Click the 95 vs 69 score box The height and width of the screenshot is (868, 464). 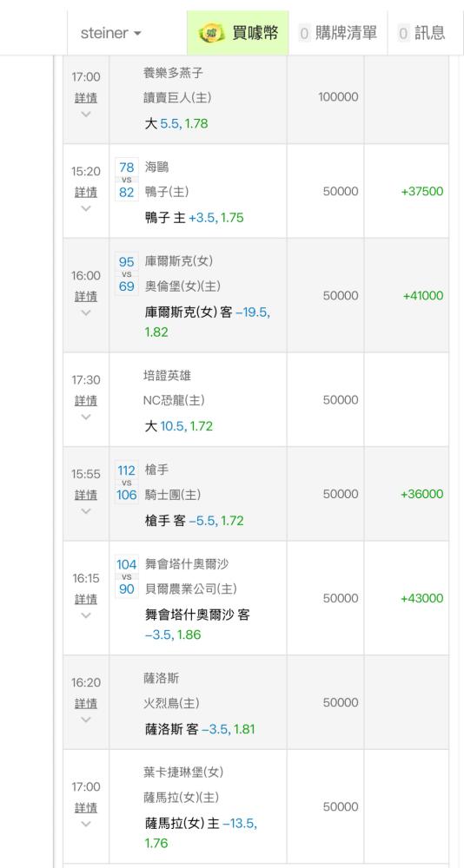126,274
